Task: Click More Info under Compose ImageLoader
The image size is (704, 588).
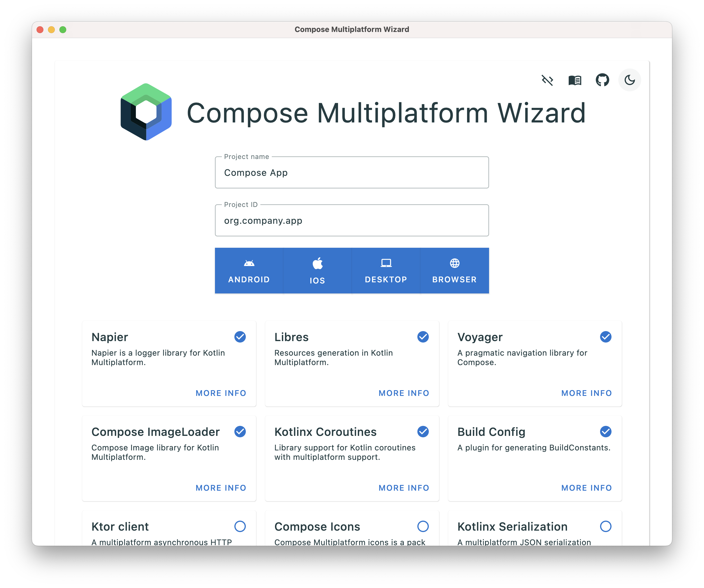Action: pos(221,488)
